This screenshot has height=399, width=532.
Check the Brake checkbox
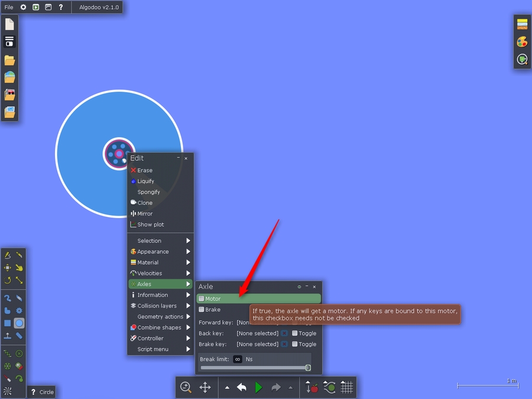pyautogui.click(x=202, y=310)
